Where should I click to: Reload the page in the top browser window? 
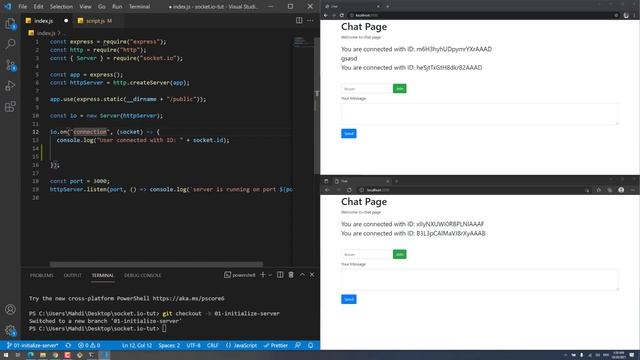pos(342,15)
